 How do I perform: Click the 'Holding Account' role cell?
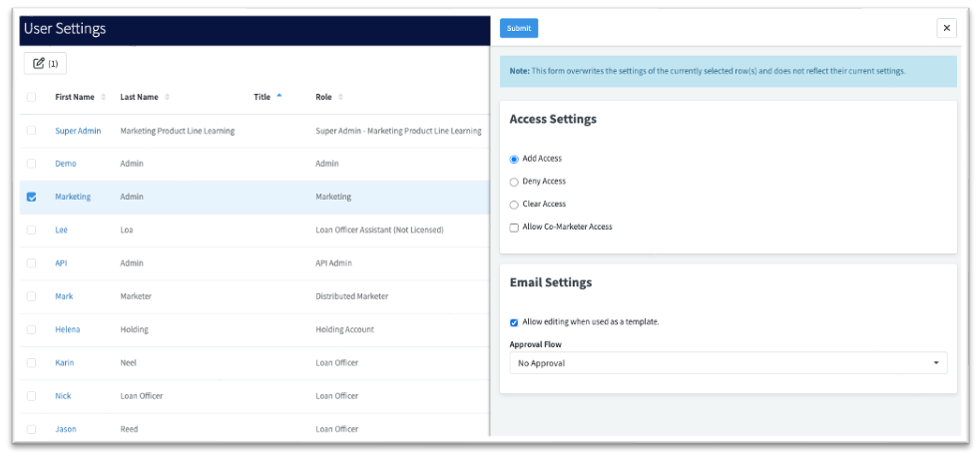coord(345,329)
